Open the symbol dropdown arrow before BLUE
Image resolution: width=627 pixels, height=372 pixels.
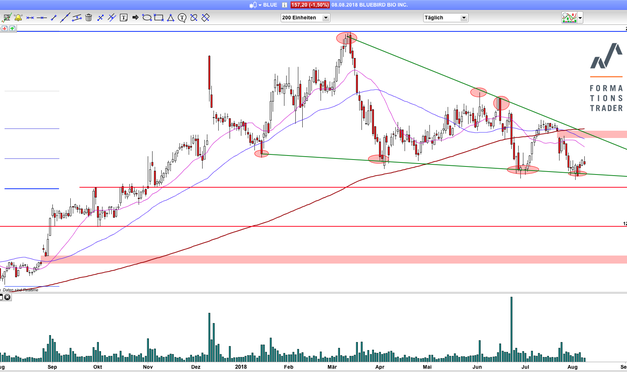260,5
